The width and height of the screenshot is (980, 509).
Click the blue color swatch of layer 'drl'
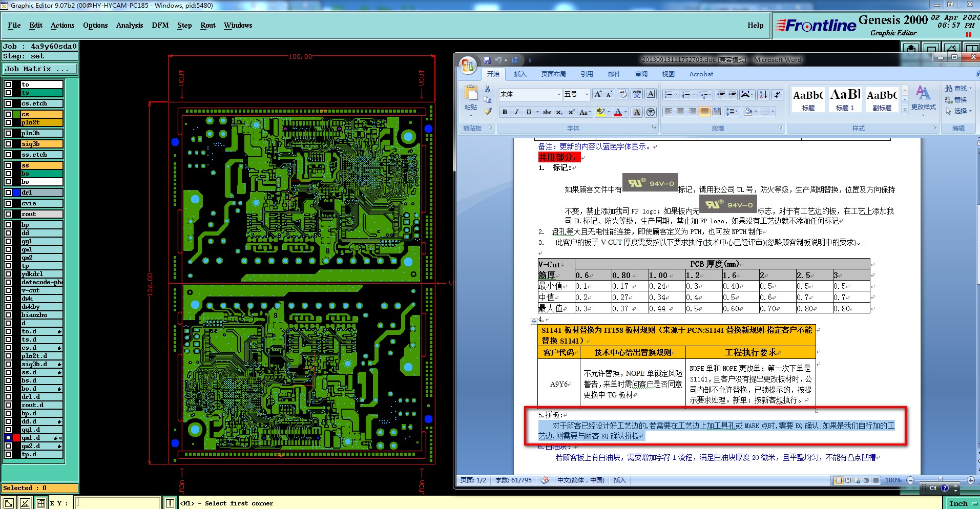point(17,193)
